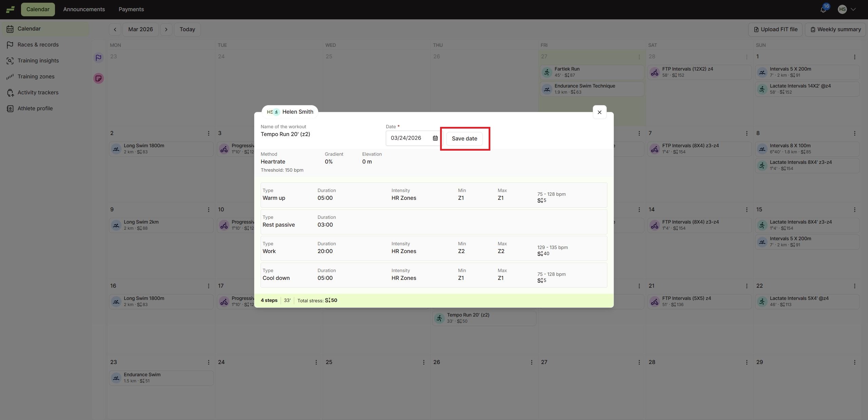The width and height of the screenshot is (868, 420).
Task: Click the Save date button
Action: tap(464, 139)
